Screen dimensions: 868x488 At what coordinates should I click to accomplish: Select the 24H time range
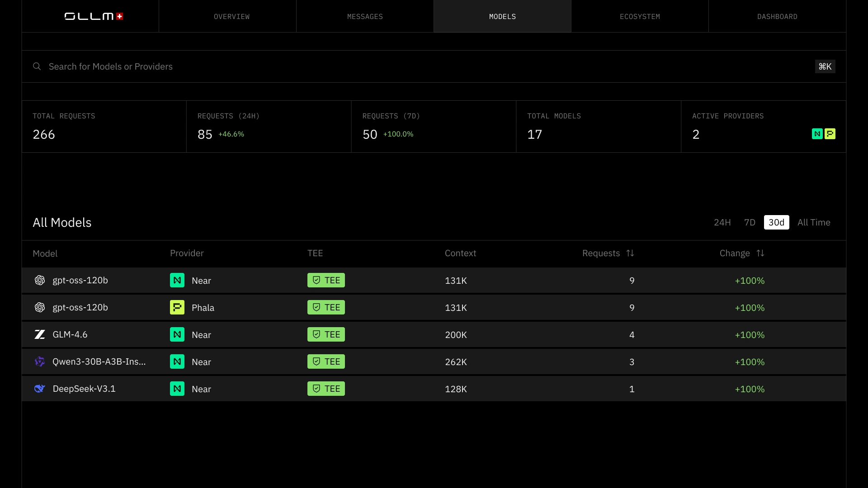[x=722, y=222]
